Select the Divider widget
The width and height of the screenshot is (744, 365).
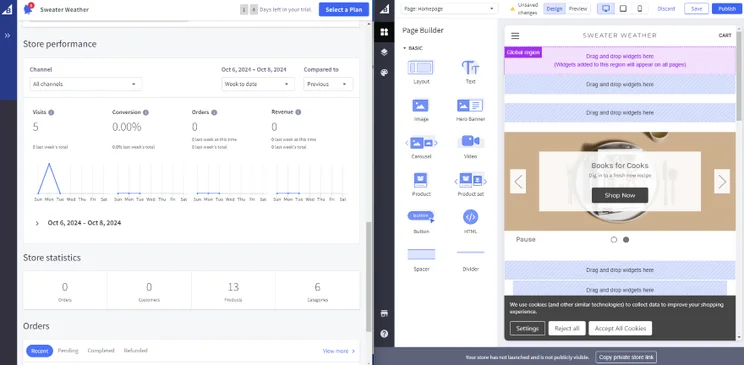(470, 260)
